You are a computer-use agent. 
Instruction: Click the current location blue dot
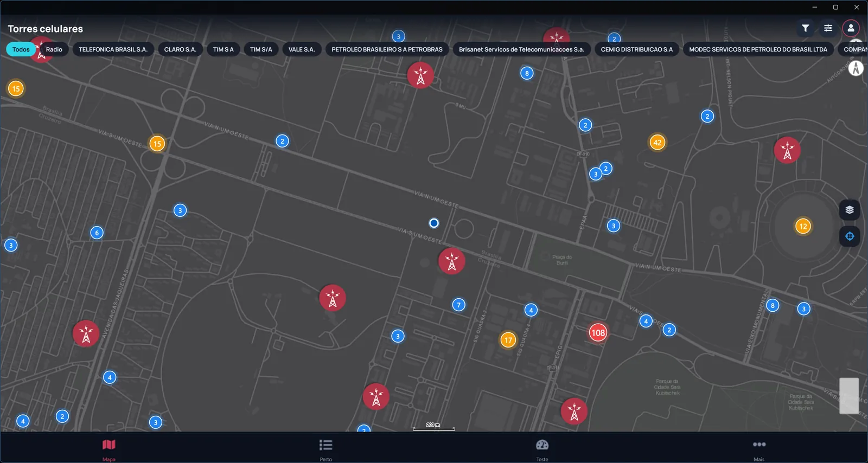point(433,223)
